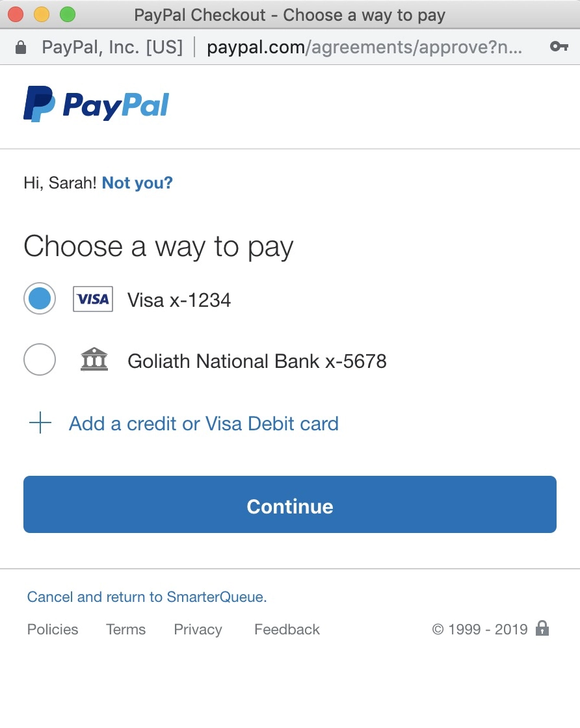Choose the Visa x-1234 label

(x=179, y=300)
